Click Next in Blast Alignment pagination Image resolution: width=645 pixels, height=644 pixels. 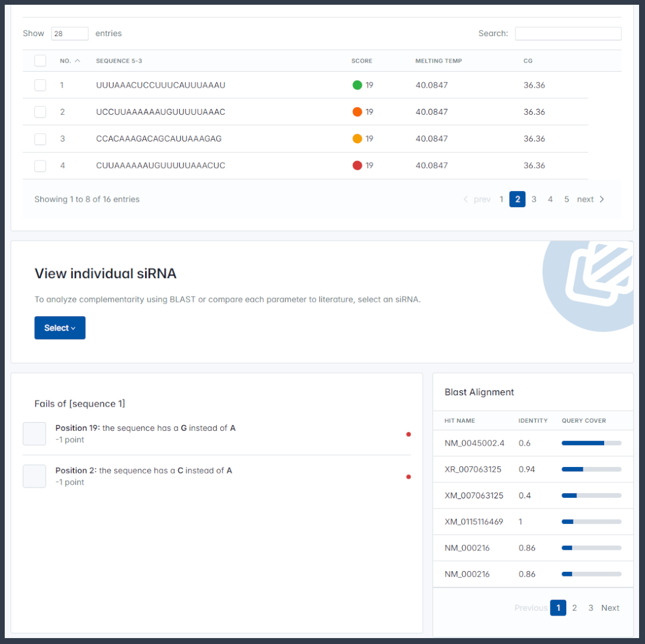610,608
